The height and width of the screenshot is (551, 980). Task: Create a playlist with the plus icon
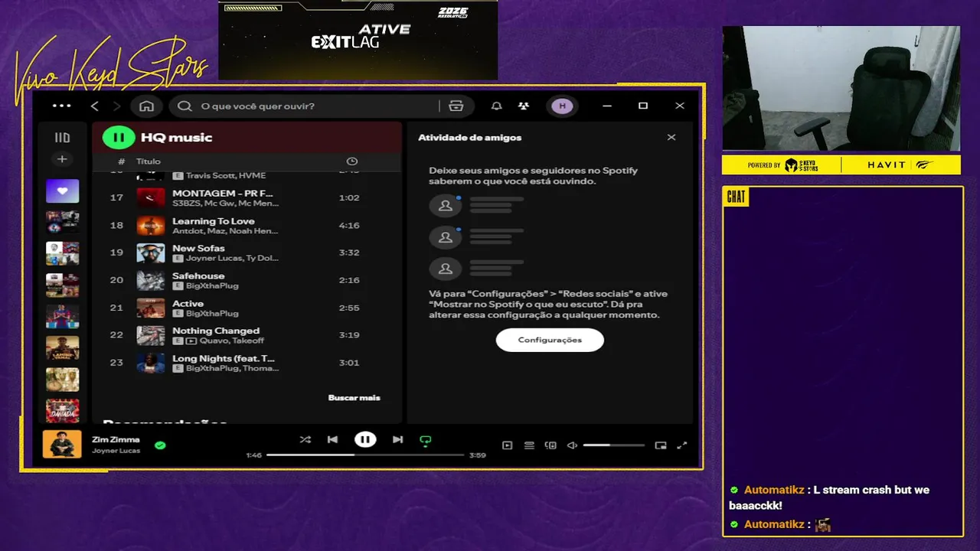[62, 159]
